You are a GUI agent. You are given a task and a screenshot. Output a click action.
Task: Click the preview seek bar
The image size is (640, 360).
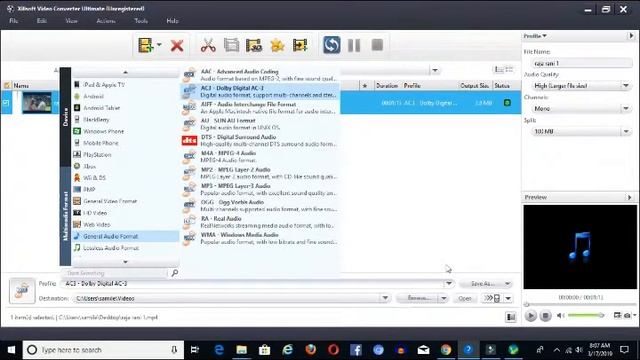(x=580, y=304)
